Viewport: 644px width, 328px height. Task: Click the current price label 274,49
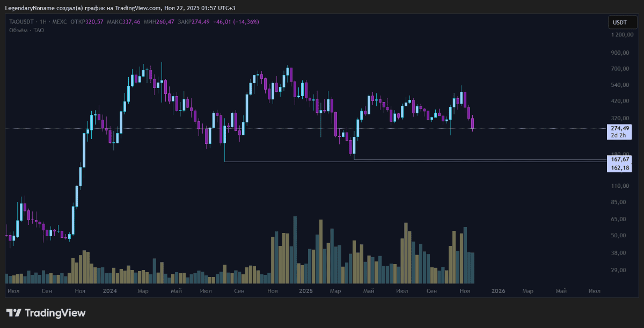pos(619,128)
